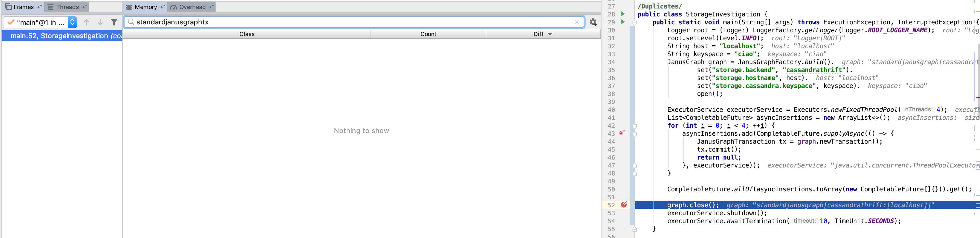
Task: Switch to the Memory tab
Action: (x=145, y=7)
